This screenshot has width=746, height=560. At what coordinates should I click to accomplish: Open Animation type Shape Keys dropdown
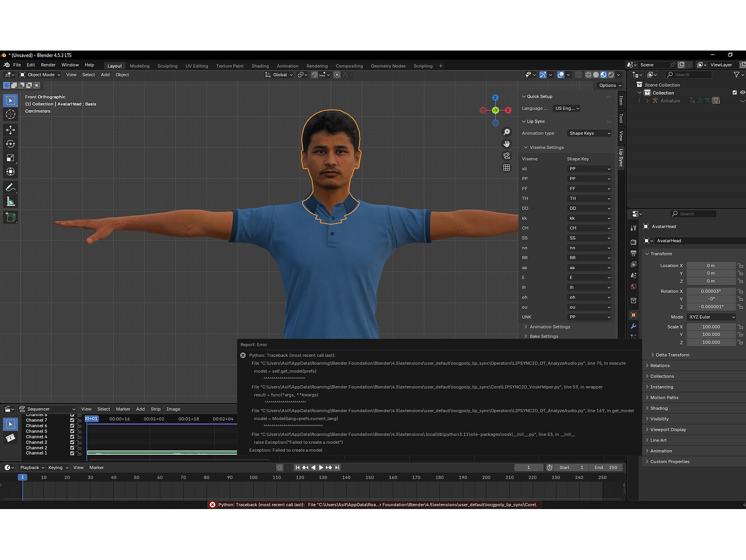[x=590, y=133]
